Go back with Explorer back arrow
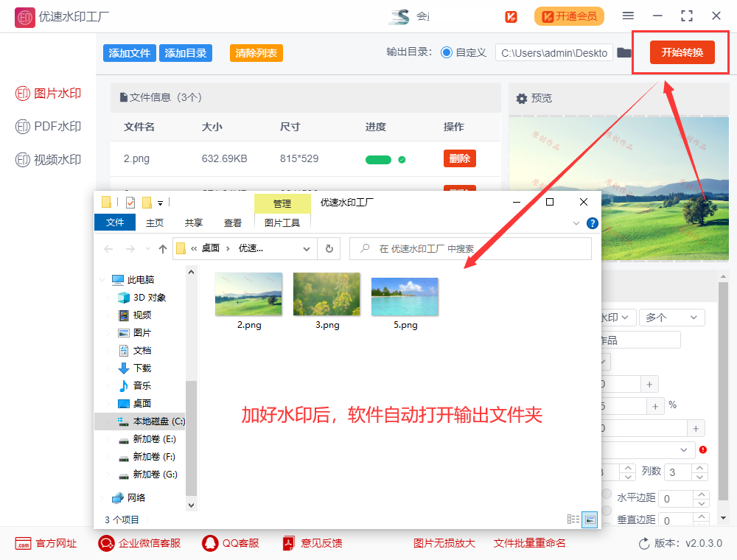This screenshot has height=560, width=737. (x=108, y=249)
